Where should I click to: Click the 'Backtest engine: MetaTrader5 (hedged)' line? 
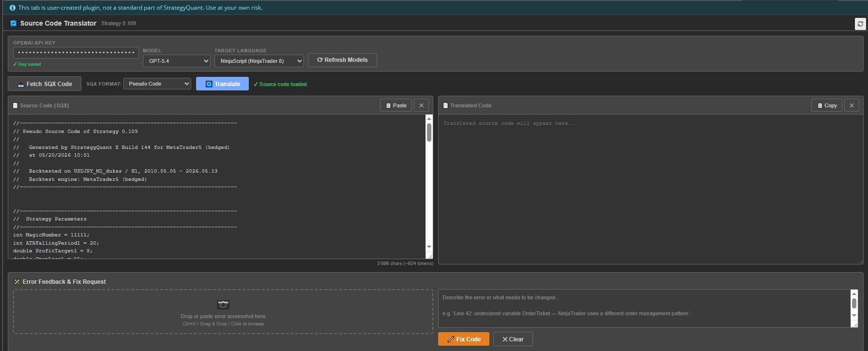(80, 179)
